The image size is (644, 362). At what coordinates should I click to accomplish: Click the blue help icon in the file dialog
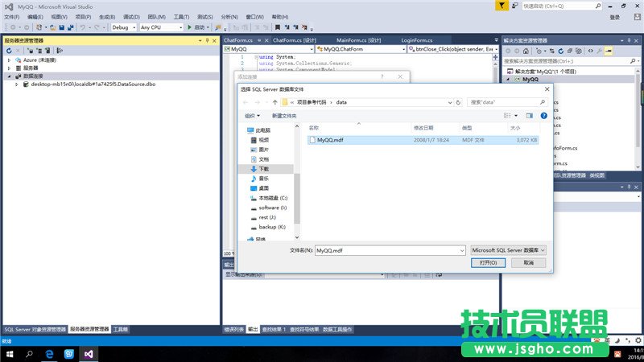pos(544,116)
